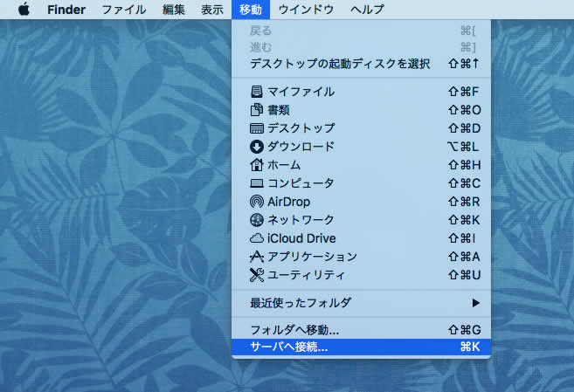This screenshot has width=574, height=392.
Task: Choose フォルダへ移動... entry
Action: (362, 330)
